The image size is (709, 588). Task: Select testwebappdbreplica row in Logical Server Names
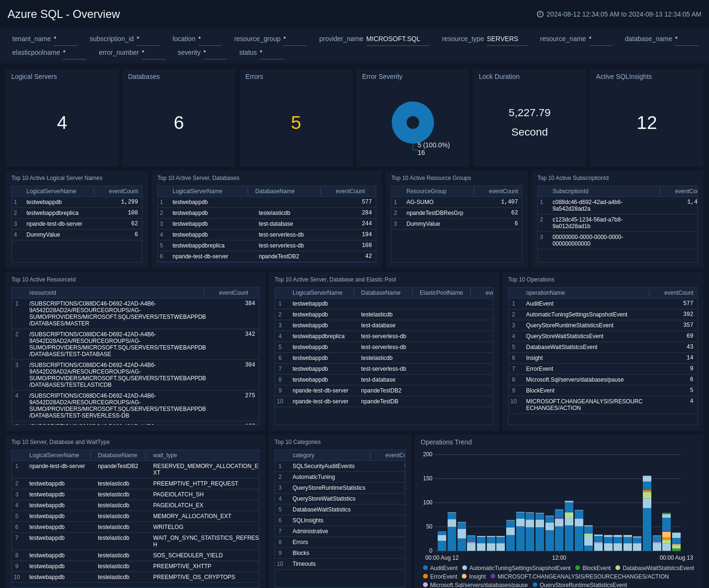tap(77, 213)
